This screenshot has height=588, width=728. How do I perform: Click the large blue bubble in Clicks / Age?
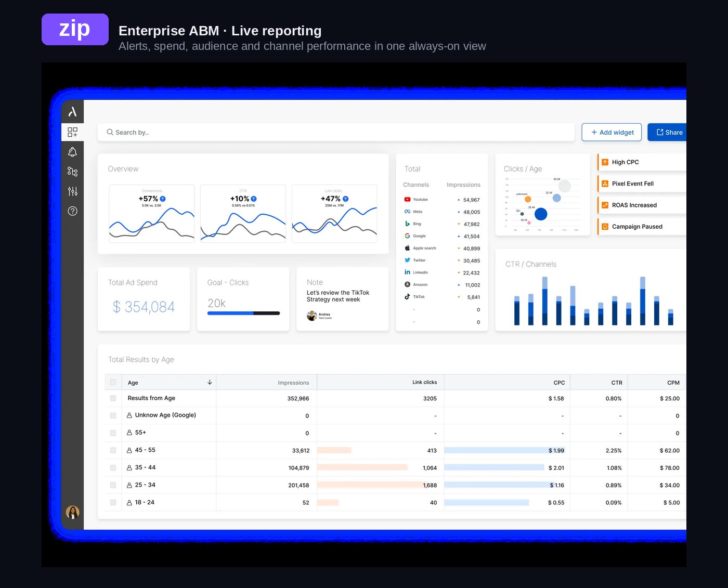pos(541,214)
